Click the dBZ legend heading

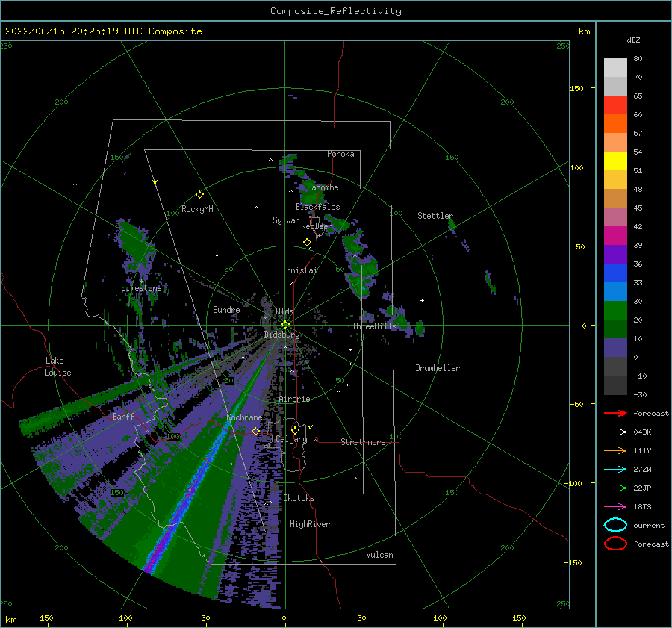click(x=633, y=40)
